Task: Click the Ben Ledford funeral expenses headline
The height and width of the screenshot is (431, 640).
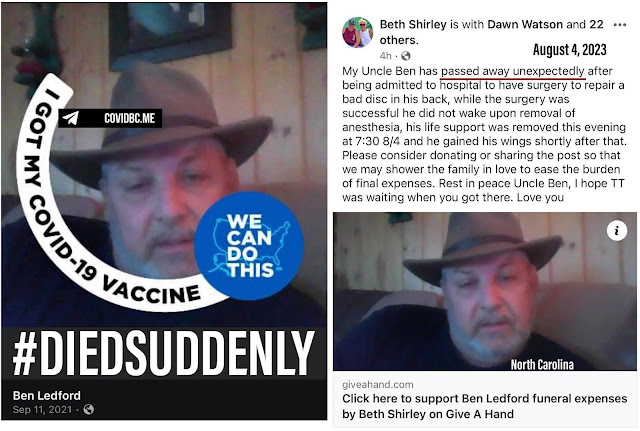Action: 484,406
